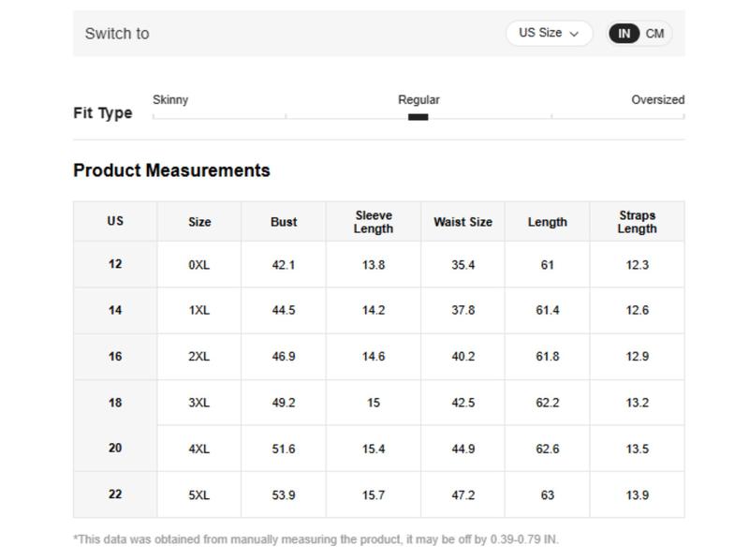Select the 0XL size cell
This screenshot has width=749, height=560.
coord(198,265)
